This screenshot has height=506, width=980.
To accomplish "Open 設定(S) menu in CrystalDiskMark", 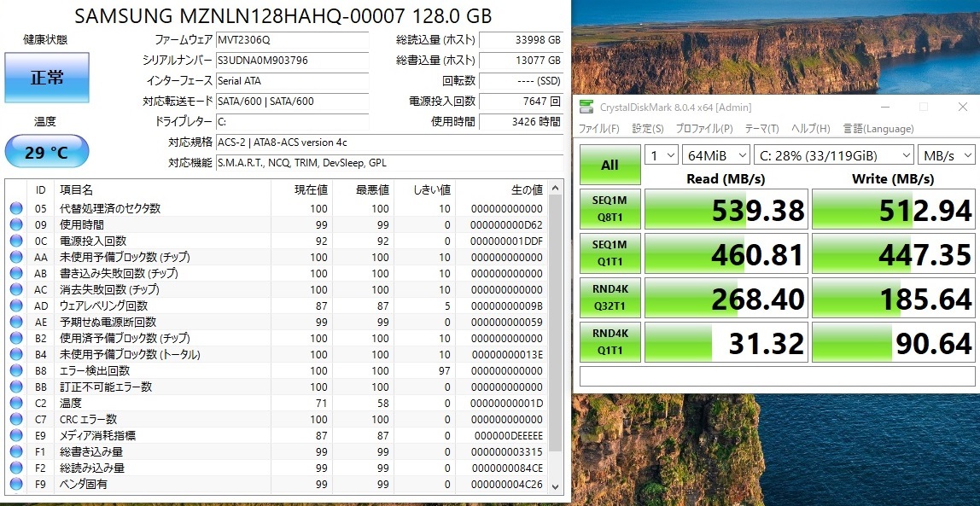I will [647, 129].
